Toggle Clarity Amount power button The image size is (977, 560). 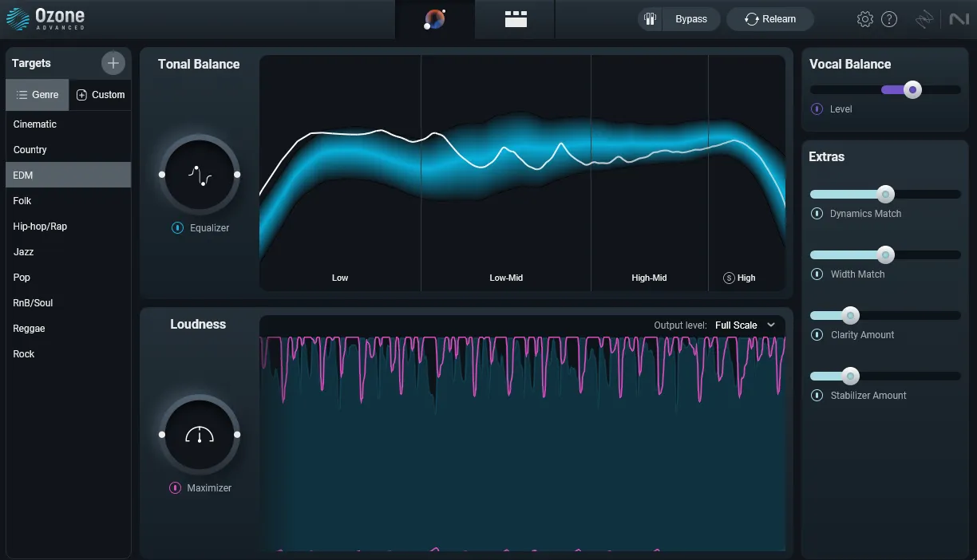(817, 335)
